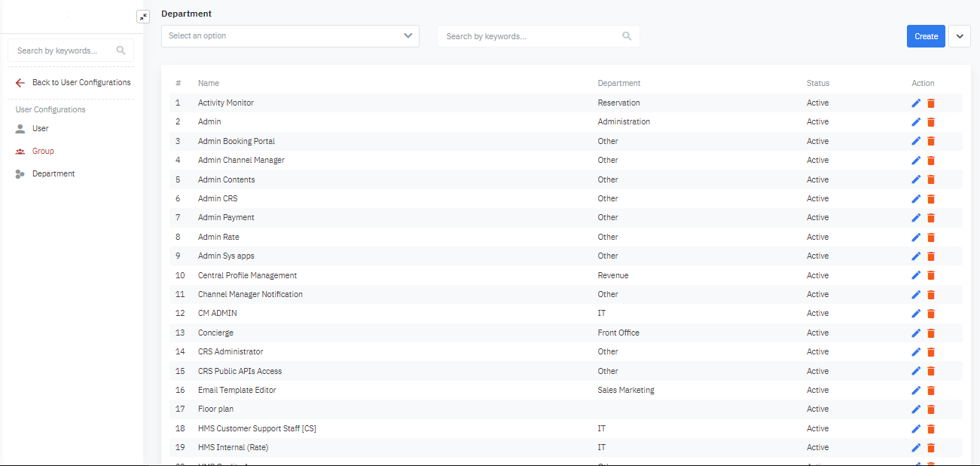The width and height of the screenshot is (980, 466).
Task: Delete the Admin row using trash icon
Action: (x=931, y=122)
